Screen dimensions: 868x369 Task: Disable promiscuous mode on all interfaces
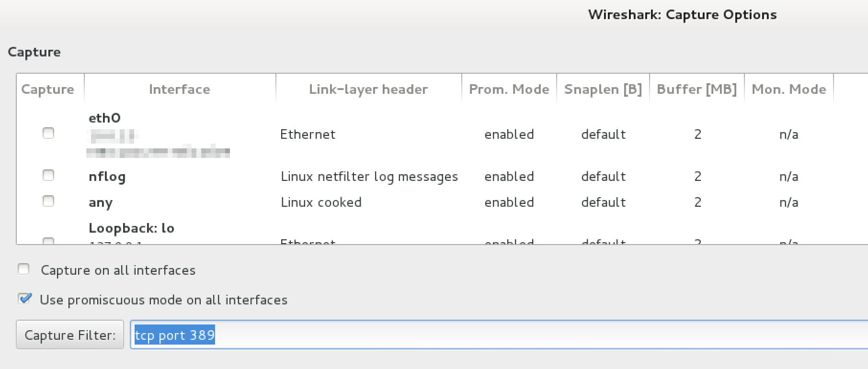24,299
